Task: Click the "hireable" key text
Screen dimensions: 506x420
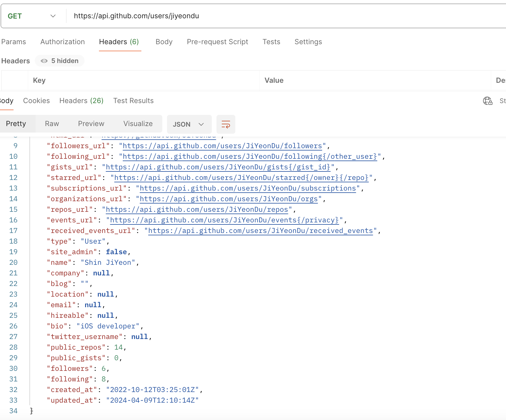Action: coord(68,315)
